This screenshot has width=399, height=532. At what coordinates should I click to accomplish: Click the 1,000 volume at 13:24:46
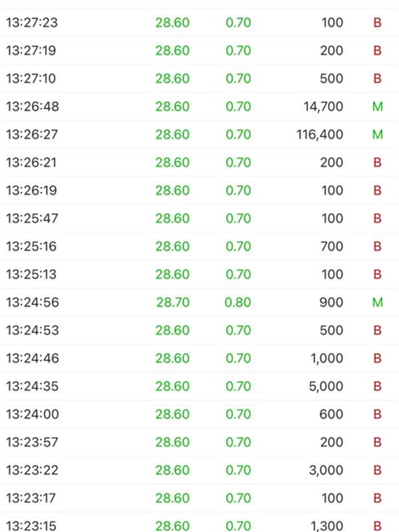[x=327, y=358]
